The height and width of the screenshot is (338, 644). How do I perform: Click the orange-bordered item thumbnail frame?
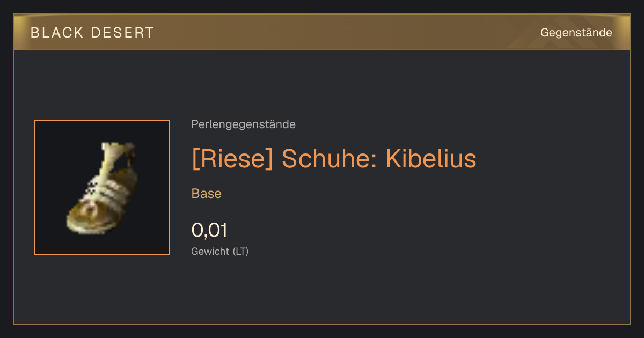(102, 187)
